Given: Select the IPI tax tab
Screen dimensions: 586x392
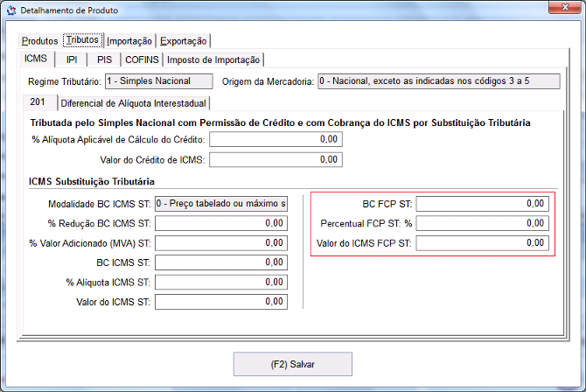Looking at the screenshot, I should click(x=71, y=59).
